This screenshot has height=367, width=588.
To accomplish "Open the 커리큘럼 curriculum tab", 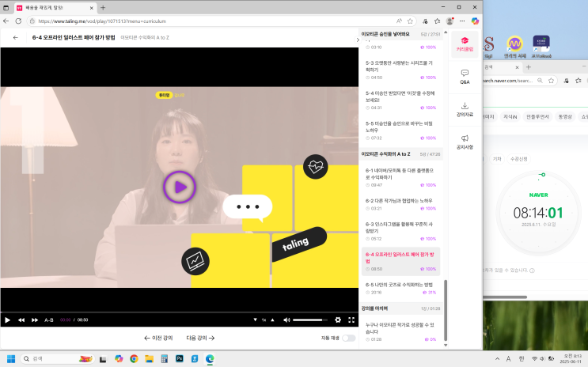I will [465, 44].
